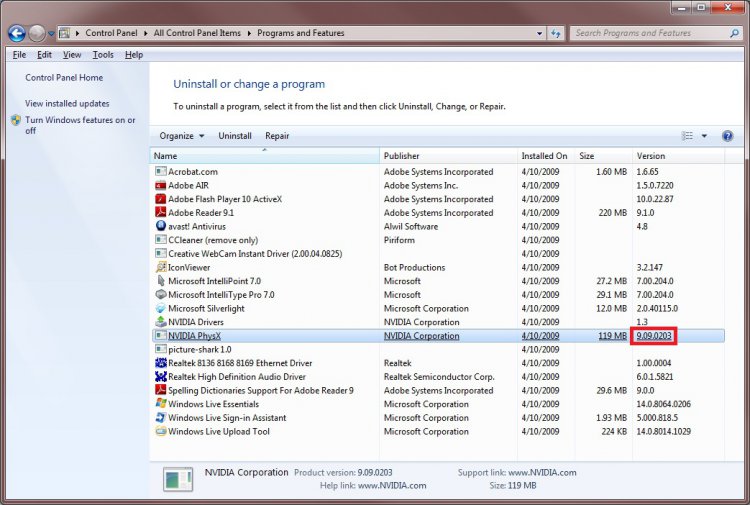This screenshot has width=750, height=505.
Task: Click Control Panel in the breadcrumb
Action: click(111, 33)
